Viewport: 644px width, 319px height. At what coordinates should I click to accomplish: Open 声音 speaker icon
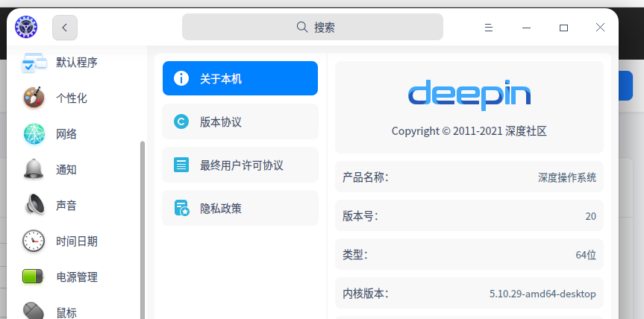coord(35,204)
